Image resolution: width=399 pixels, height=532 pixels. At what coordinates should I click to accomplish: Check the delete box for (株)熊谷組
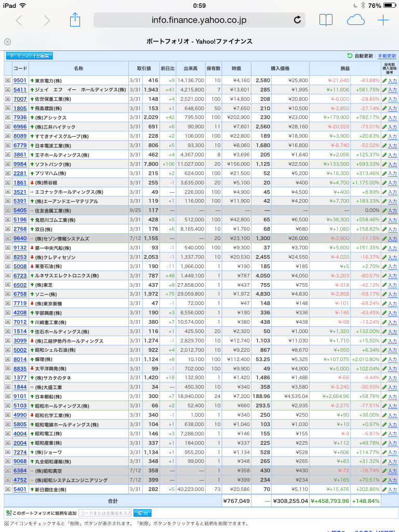(x=7, y=182)
